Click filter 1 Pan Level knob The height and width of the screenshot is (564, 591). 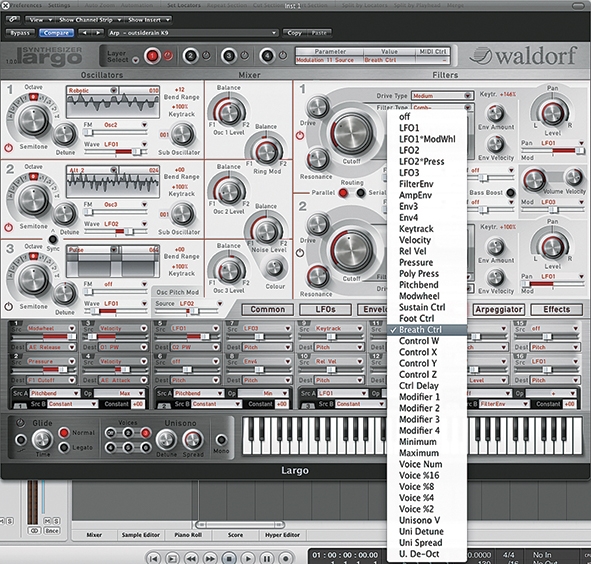[x=552, y=113]
